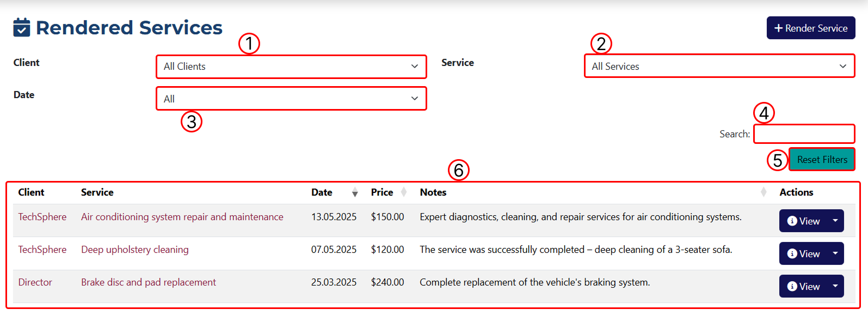Click the $240.00 price cell
This screenshot has width=868, height=321.
[387, 282]
